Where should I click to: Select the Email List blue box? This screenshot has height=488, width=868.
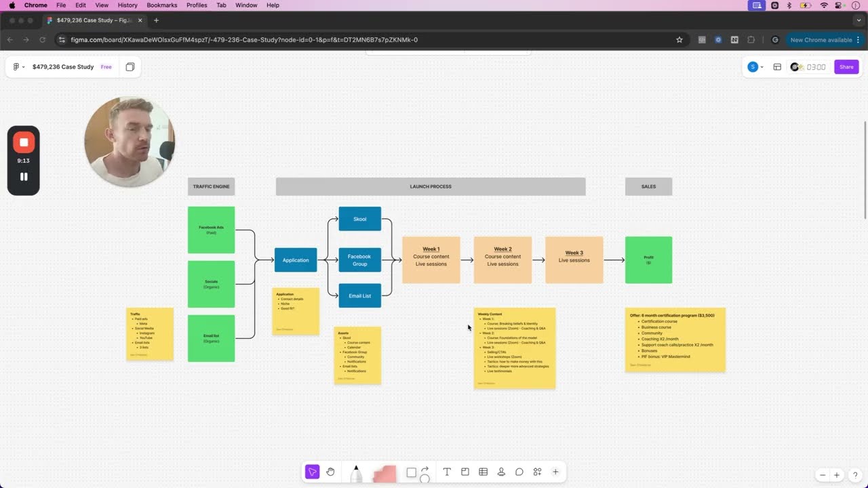click(x=360, y=296)
